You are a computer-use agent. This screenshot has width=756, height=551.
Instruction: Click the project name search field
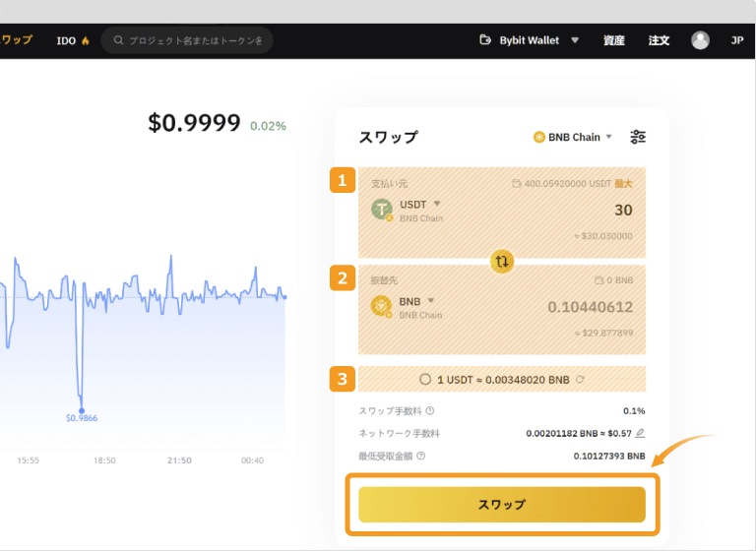[x=187, y=40]
